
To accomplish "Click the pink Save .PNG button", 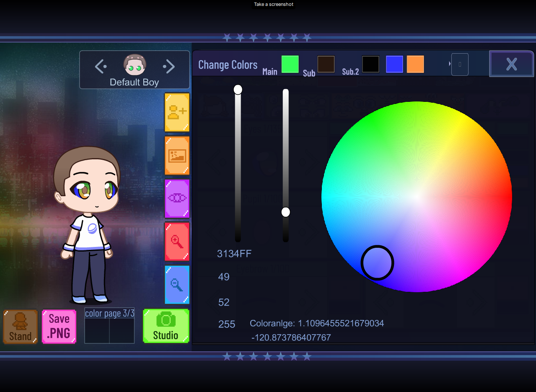I will 59,327.
